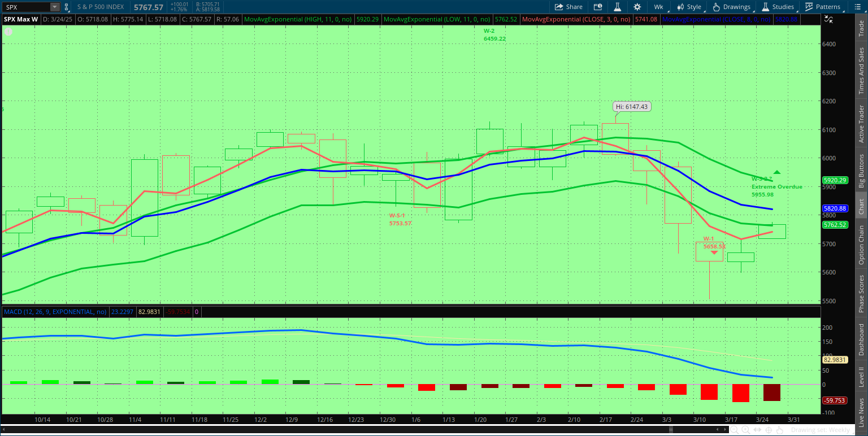Open the Level II side tab

pos(861,377)
